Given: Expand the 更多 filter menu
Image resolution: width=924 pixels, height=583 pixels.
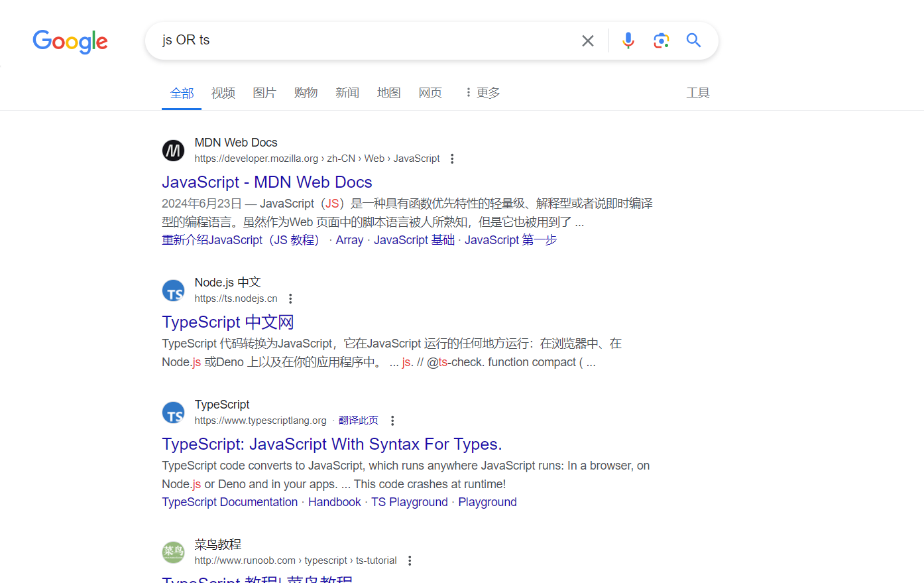Looking at the screenshot, I should click(483, 93).
